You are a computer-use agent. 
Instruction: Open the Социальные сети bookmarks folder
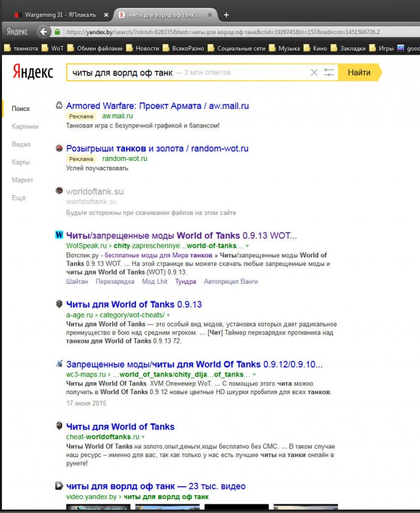tap(237, 49)
